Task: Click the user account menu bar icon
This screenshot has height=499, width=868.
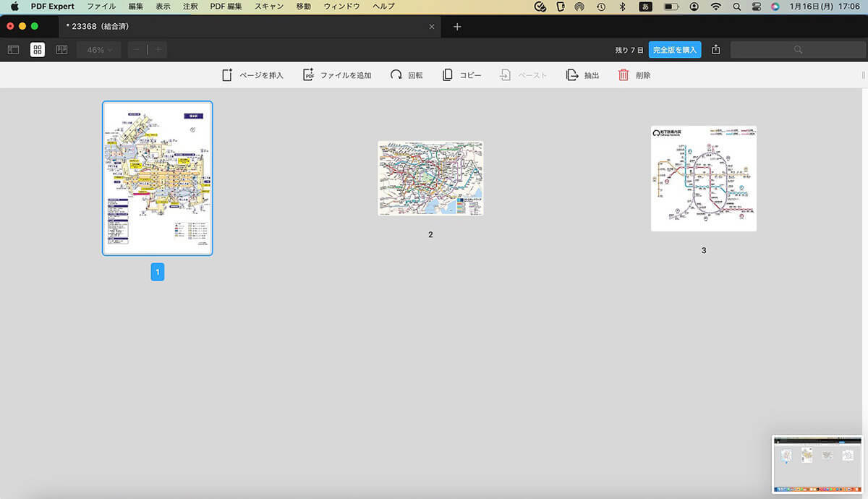Action: (694, 7)
